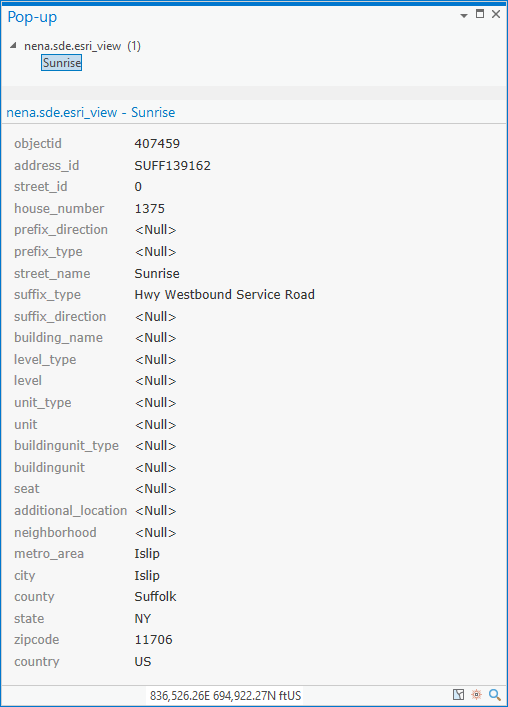Close the Pop-up pane
The width and height of the screenshot is (508, 707).
click(x=496, y=14)
